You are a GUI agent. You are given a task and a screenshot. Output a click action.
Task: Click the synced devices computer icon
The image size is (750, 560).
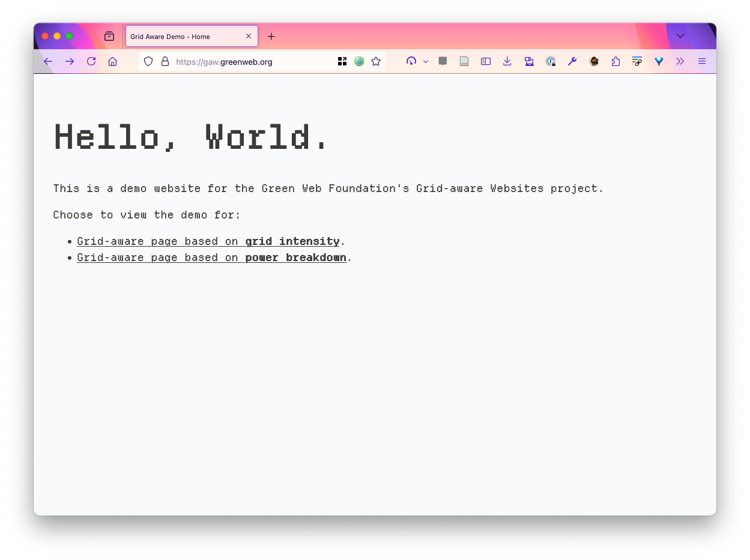pos(529,61)
